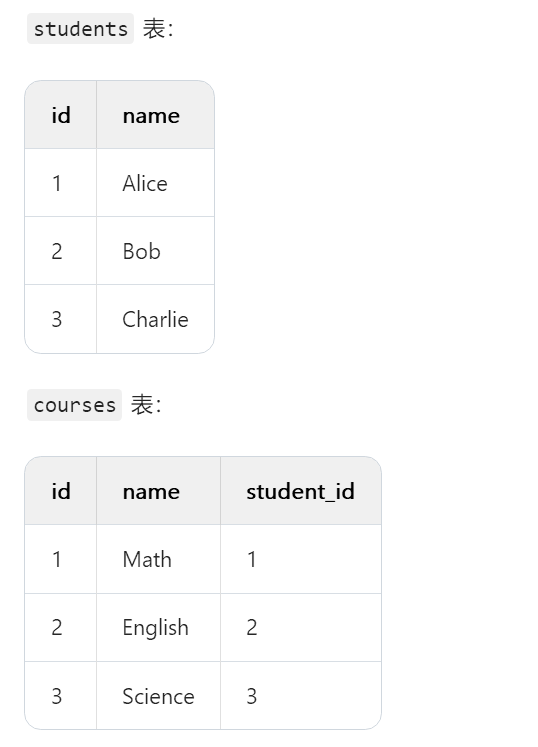Select the Science cell

158,696
